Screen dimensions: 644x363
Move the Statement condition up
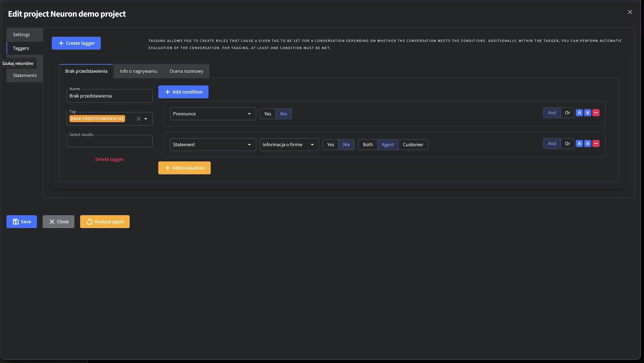(579, 144)
